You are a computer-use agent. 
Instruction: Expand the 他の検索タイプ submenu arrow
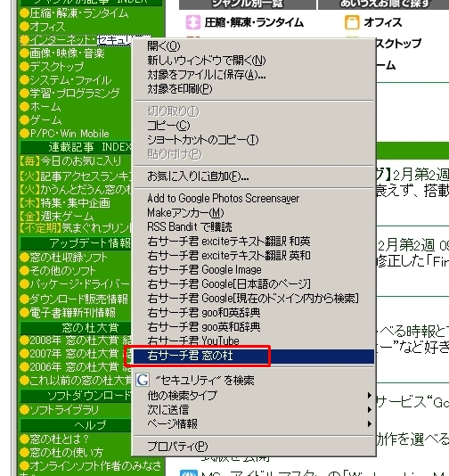pyautogui.click(x=369, y=395)
